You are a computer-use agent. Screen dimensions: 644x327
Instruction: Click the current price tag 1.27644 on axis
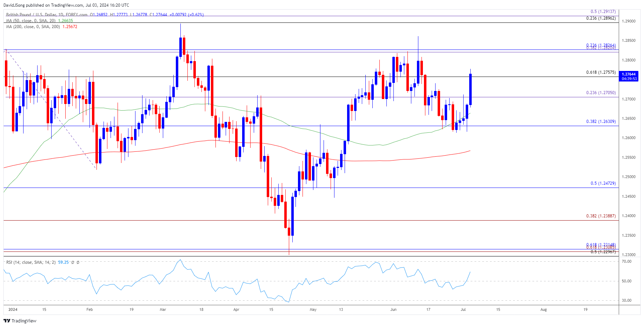point(629,74)
